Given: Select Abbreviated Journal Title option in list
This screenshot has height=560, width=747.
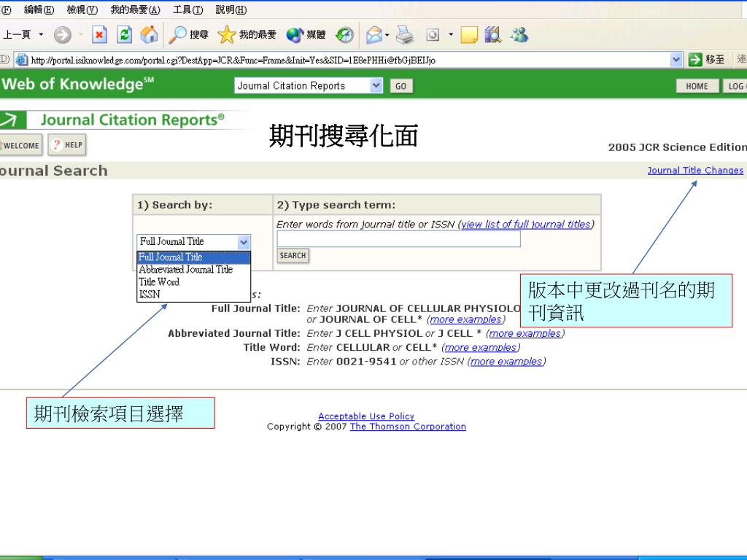Looking at the screenshot, I should point(193,270).
